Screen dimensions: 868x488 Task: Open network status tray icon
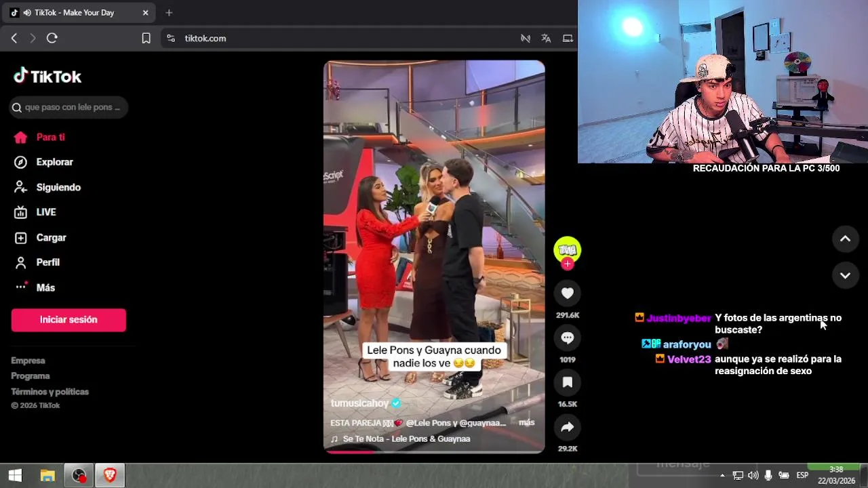pyautogui.click(x=738, y=476)
